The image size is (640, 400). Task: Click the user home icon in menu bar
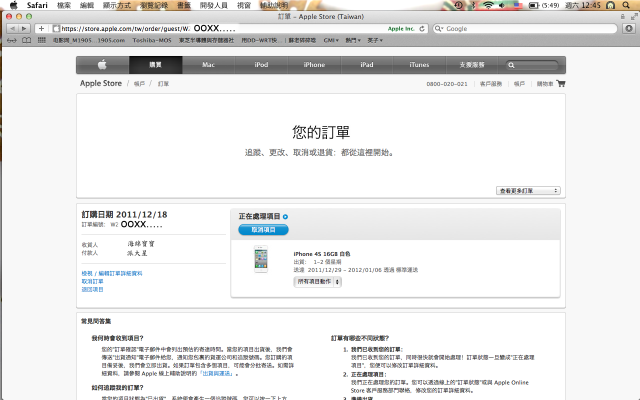tap(611, 5)
